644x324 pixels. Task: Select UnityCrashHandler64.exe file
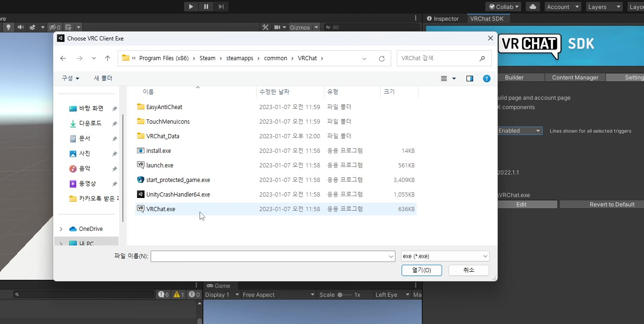[x=275, y=194]
